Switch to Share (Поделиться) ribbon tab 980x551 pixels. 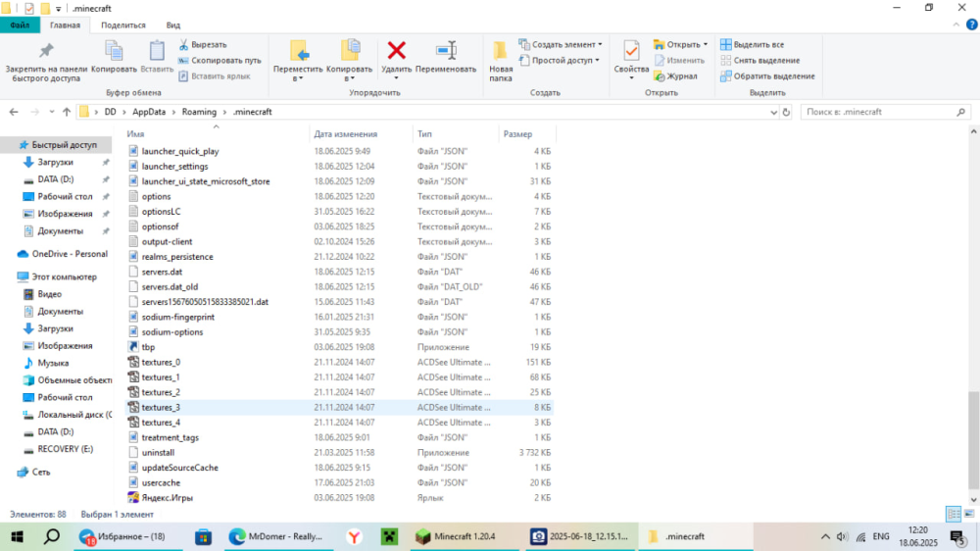(x=123, y=25)
